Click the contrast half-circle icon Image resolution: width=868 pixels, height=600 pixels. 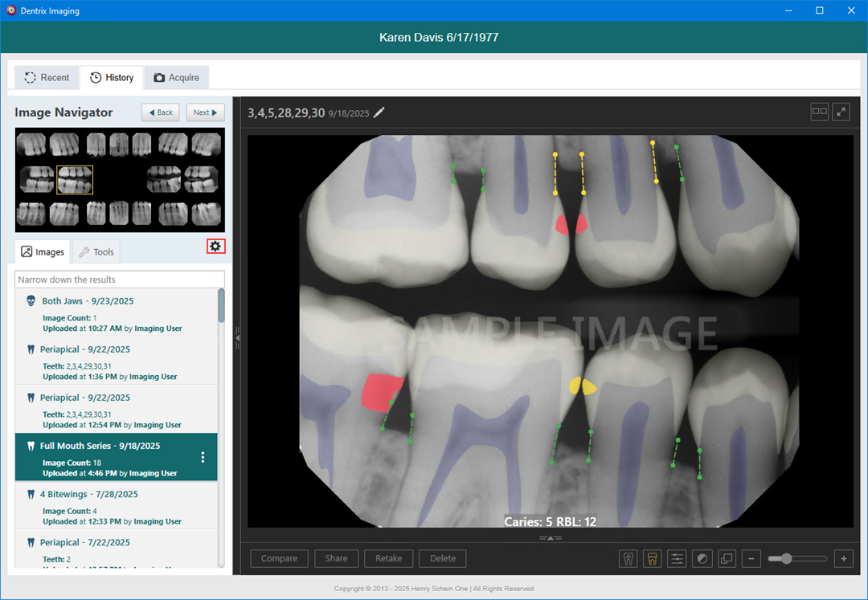702,558
